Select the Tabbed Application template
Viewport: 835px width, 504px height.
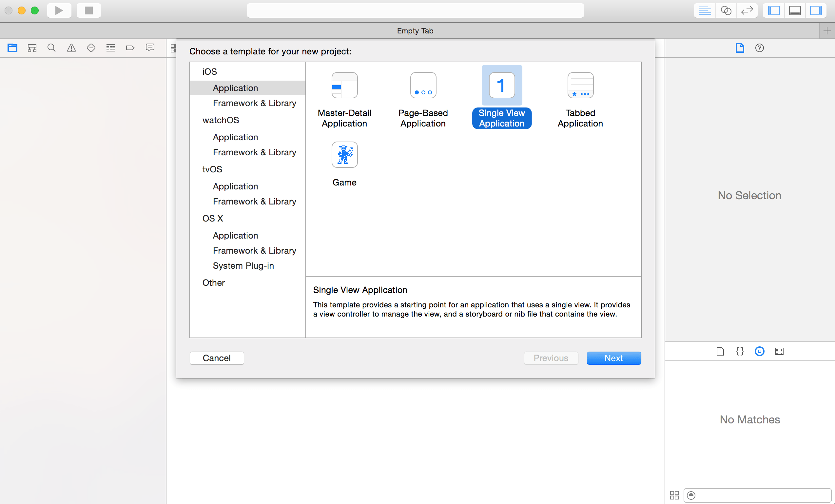point(580,100)
